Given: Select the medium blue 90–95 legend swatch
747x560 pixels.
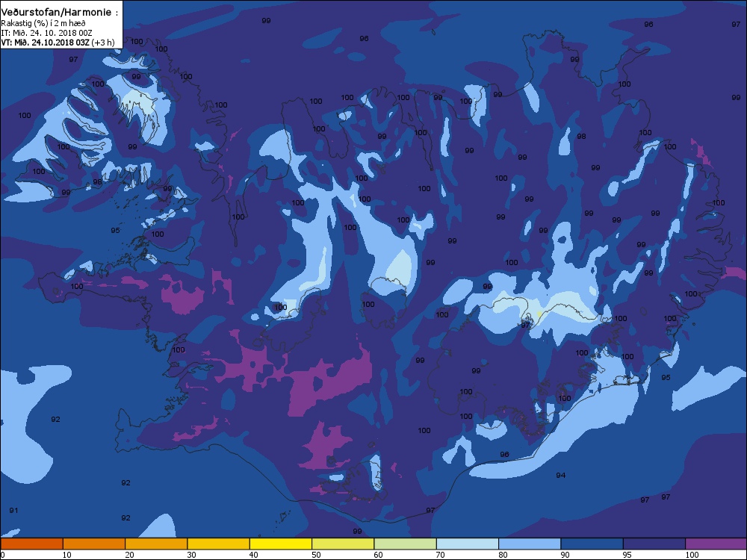Looking at the screenshot, I should (592, 544).
